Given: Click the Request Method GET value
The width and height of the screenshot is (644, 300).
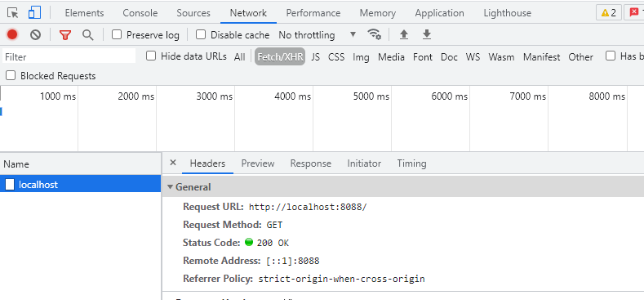Looking at the screenshot, I should coord(274,225).
